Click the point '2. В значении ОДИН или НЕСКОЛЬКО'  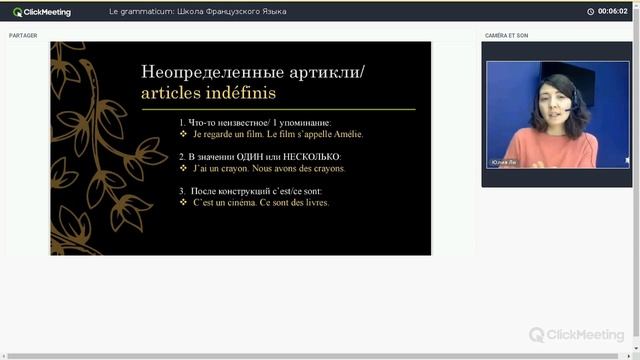coord(260,157)
